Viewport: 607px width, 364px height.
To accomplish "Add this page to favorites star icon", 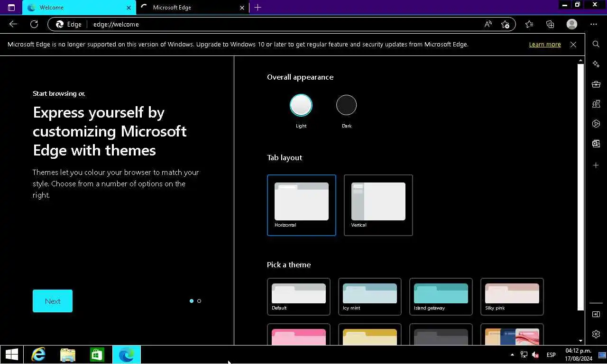I will click(x=505, y=24).
